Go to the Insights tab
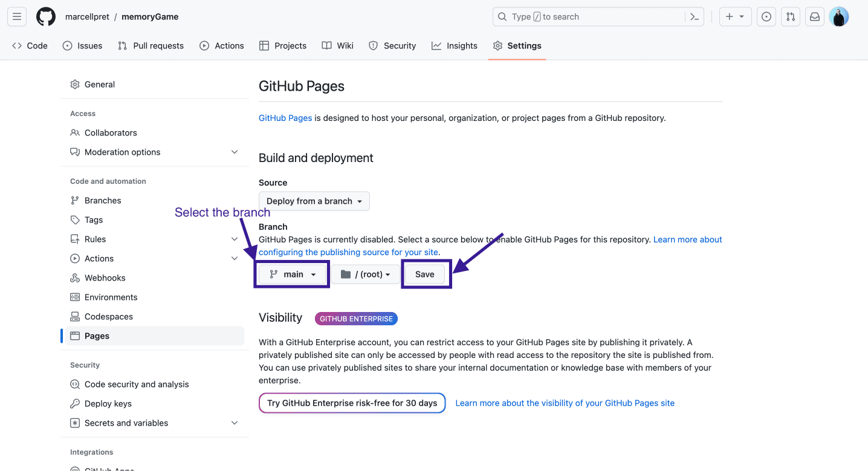 coord(455,45)
